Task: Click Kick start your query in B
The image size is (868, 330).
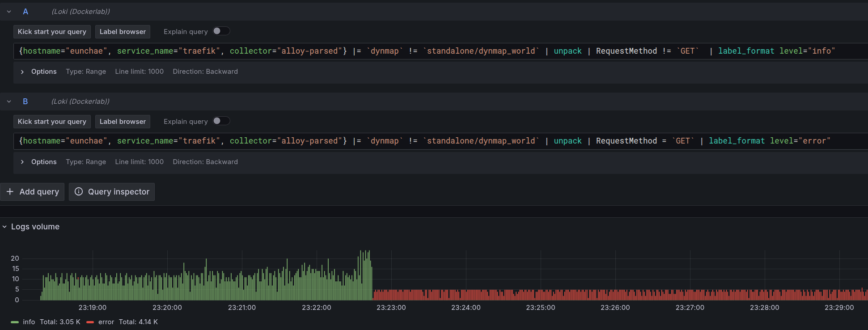Action: 52,122
